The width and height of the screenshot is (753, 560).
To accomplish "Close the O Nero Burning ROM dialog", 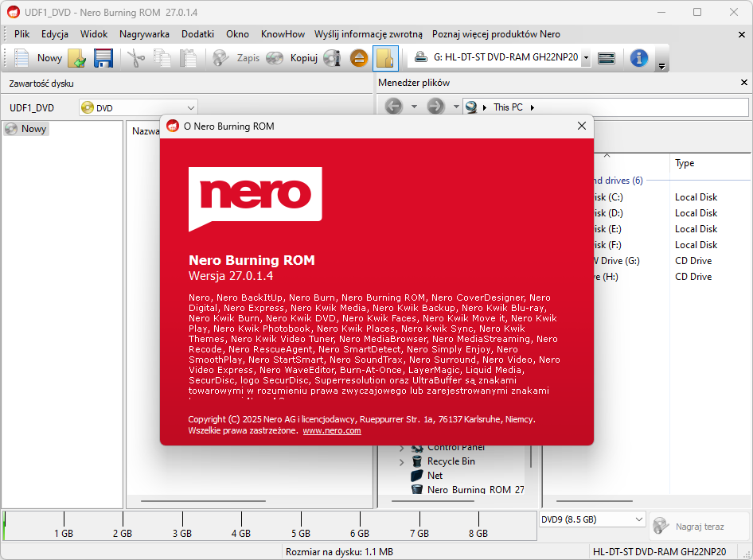I will (x=582, y=126).
